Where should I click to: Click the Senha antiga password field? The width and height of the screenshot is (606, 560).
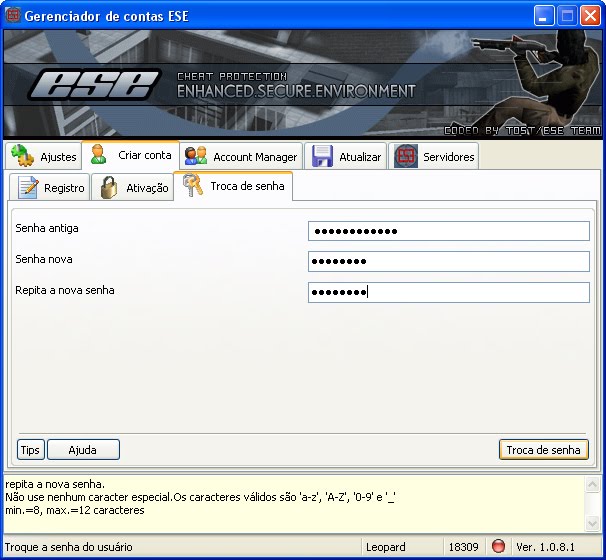pyautogui.click(x=448, y=231)
